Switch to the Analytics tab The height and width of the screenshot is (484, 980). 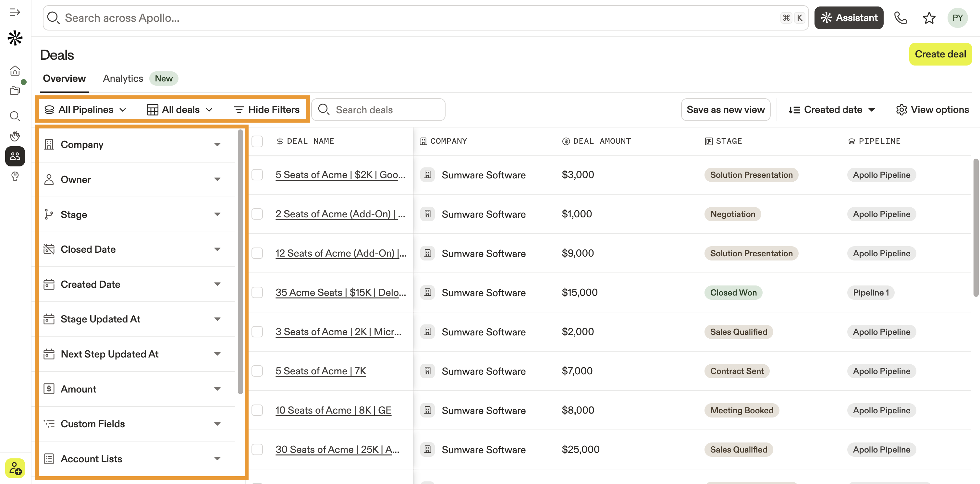[123, 78]
